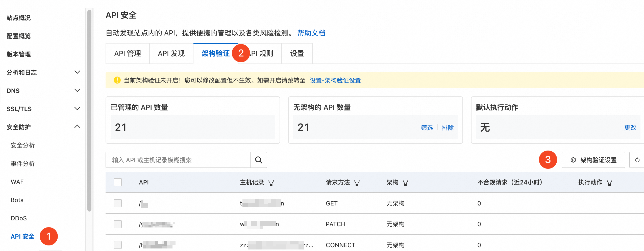Open 配置概览 in the sidebar
Image resolution: width=644 pixels, height=251 pixels.
[x=19, y=36]
